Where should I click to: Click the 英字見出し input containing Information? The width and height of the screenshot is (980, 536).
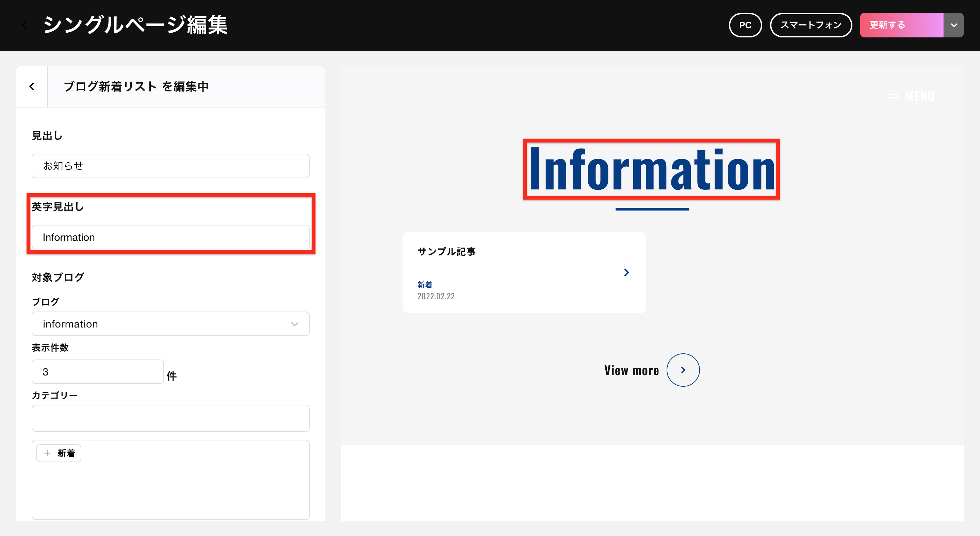[170, 237]
